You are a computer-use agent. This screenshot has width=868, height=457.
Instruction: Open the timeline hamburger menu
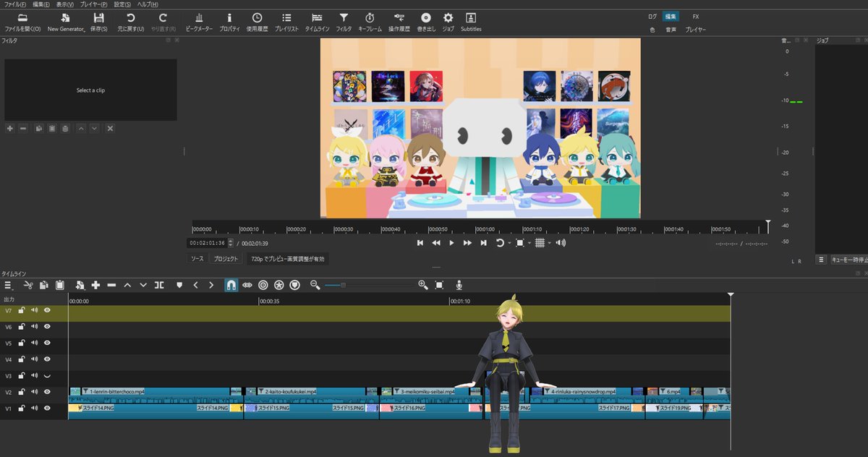pos(8,286)
